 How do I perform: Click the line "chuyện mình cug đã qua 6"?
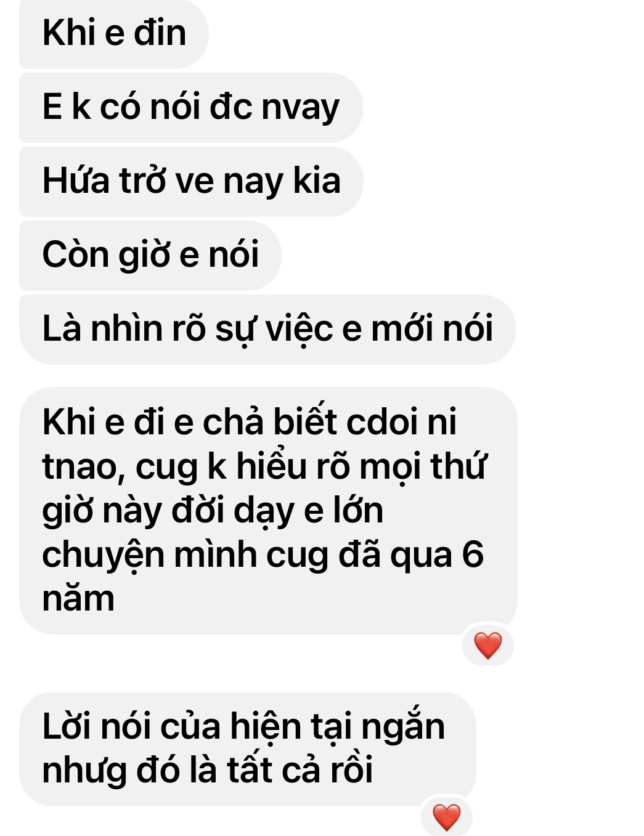pos(263,556)
